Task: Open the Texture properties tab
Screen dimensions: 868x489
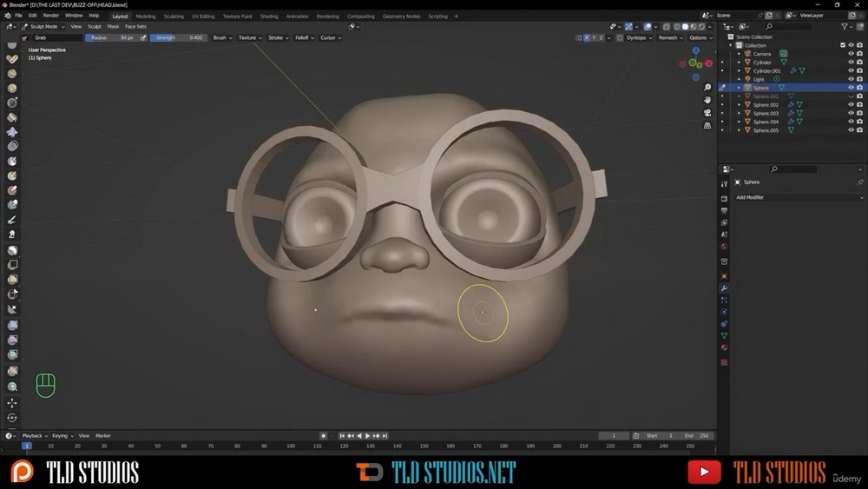Action: pyautogui.click(x=724, y=362)
